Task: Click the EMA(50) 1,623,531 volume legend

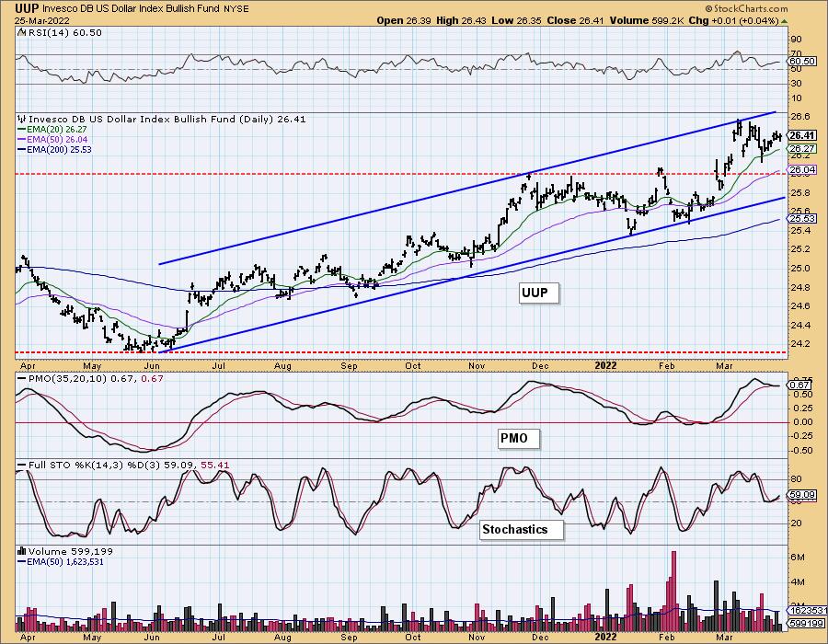Action: 65,561
